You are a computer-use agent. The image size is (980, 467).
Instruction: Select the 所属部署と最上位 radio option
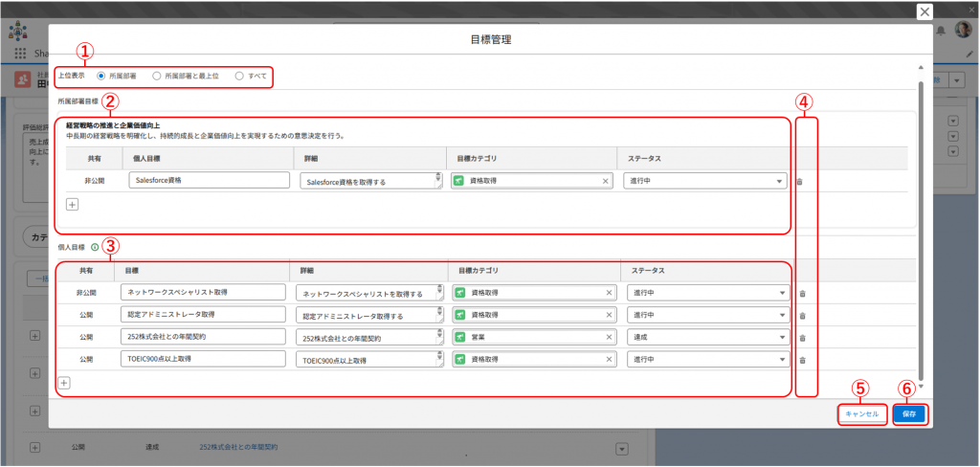tap(158, 75)
